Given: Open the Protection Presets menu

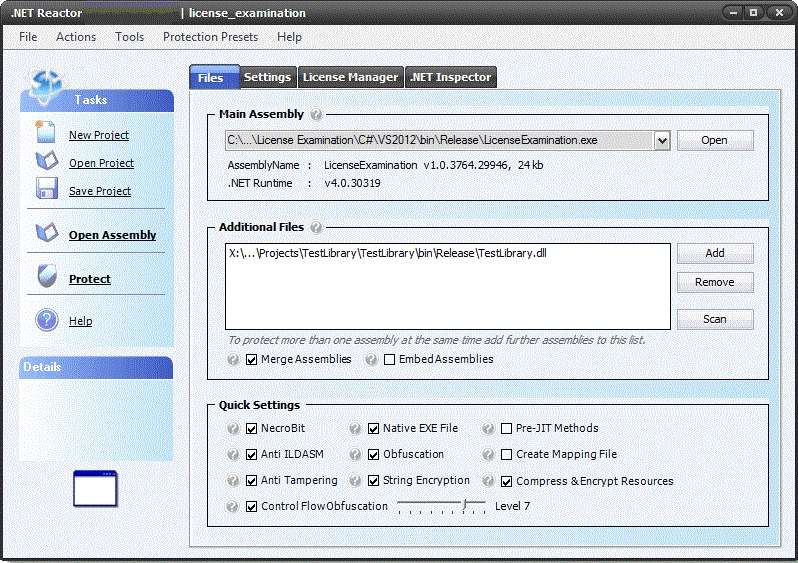Looking at the screenshot, I should coord(210,37).
